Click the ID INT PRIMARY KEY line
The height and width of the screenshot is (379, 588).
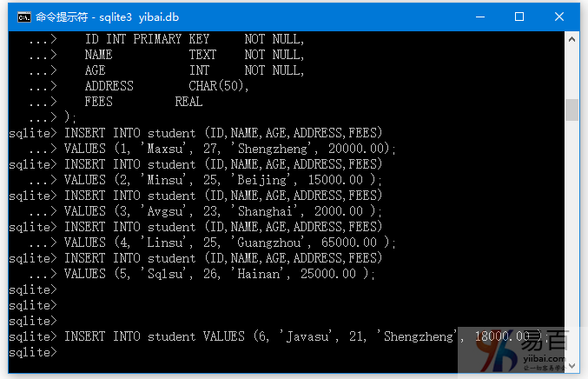point(195,39)
